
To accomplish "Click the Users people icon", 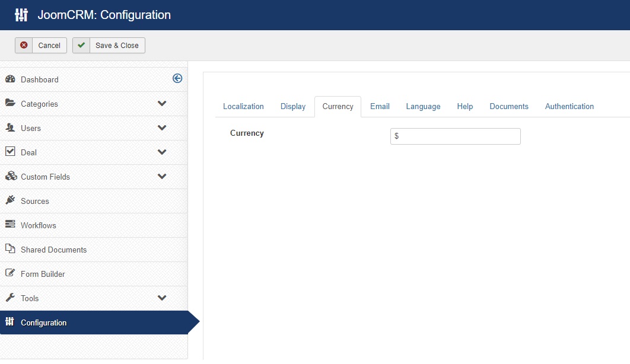I will point(11,127).
